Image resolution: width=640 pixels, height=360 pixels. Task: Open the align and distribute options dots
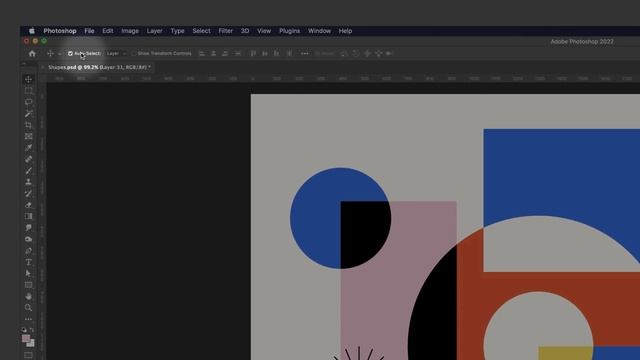304,53
